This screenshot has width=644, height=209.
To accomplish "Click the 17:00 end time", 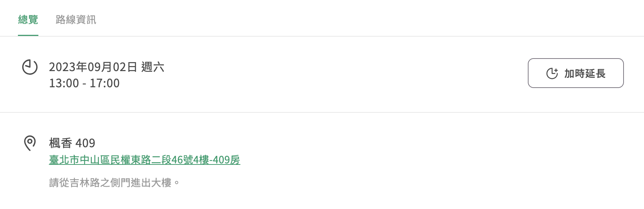I will [x=104, y=83].
